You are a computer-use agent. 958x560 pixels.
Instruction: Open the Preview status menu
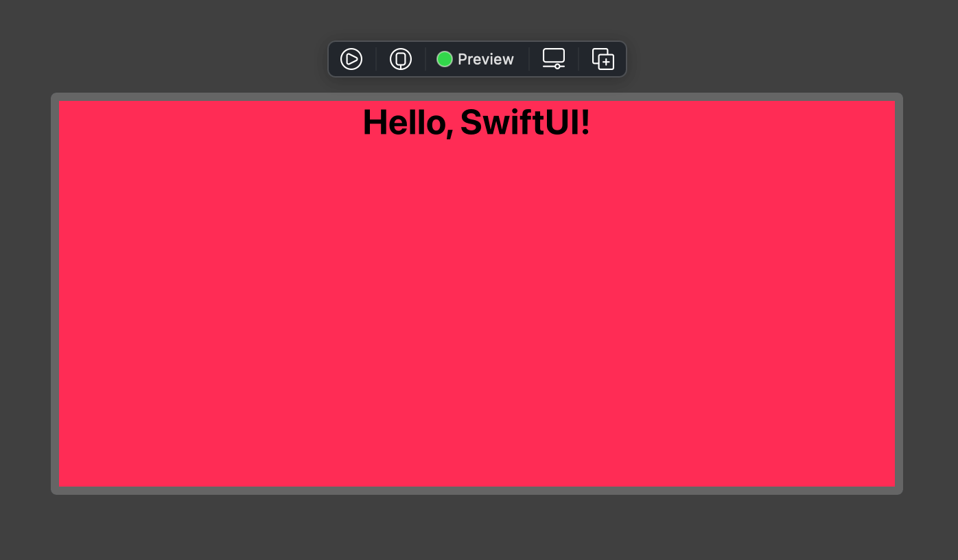pyautogui.click(x=476, y=59)
